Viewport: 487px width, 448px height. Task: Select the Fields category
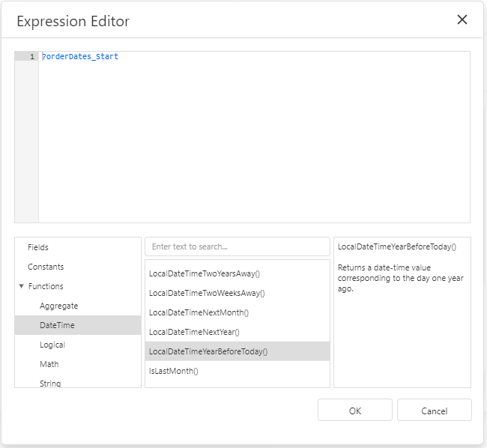click(x=78, y=247)
